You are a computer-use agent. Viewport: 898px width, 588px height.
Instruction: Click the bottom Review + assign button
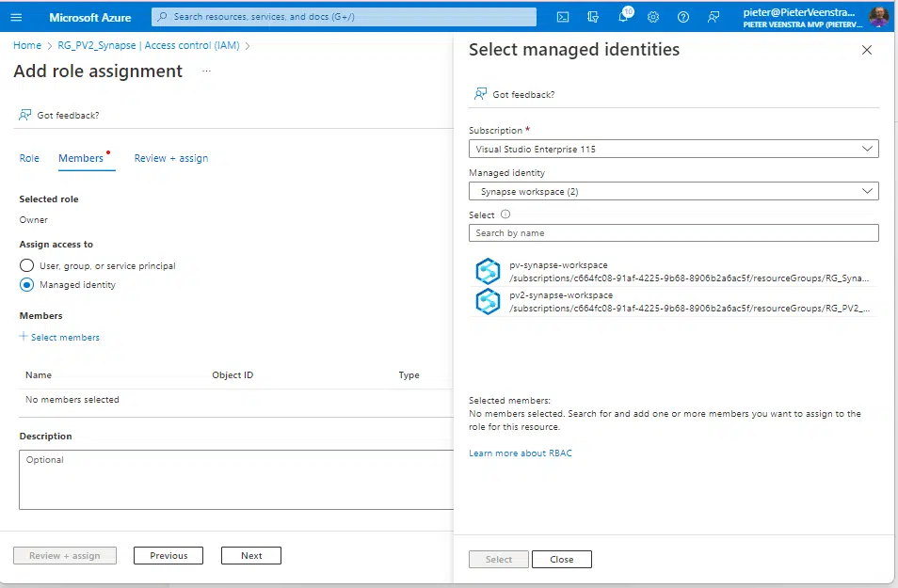coord(65,555)
